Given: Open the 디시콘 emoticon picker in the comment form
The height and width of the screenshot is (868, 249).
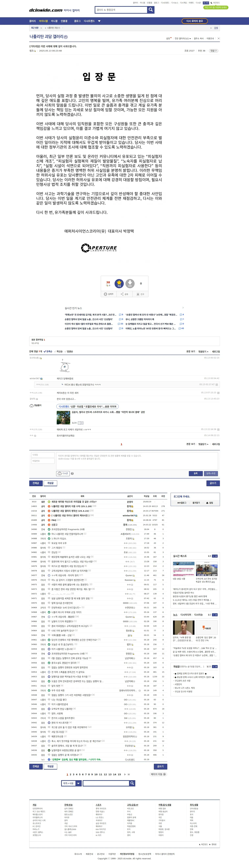Looking at the screenshot, I should click(x=63, y=473).
